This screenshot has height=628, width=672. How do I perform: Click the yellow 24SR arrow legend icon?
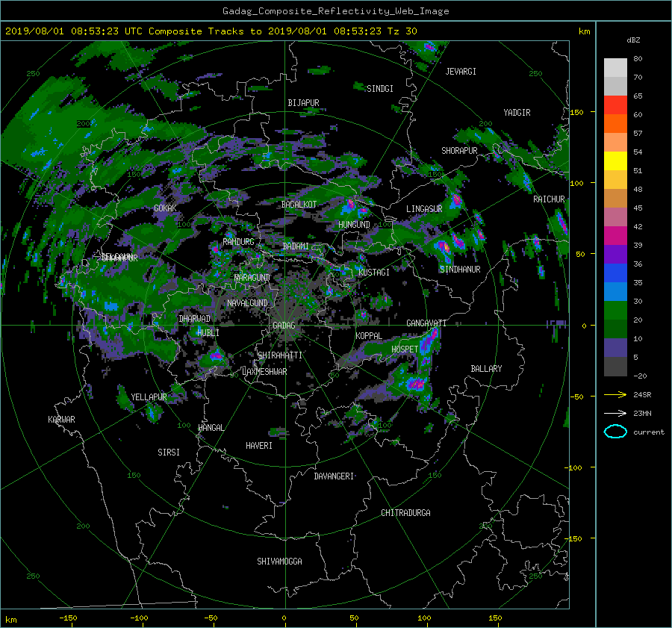615,394
